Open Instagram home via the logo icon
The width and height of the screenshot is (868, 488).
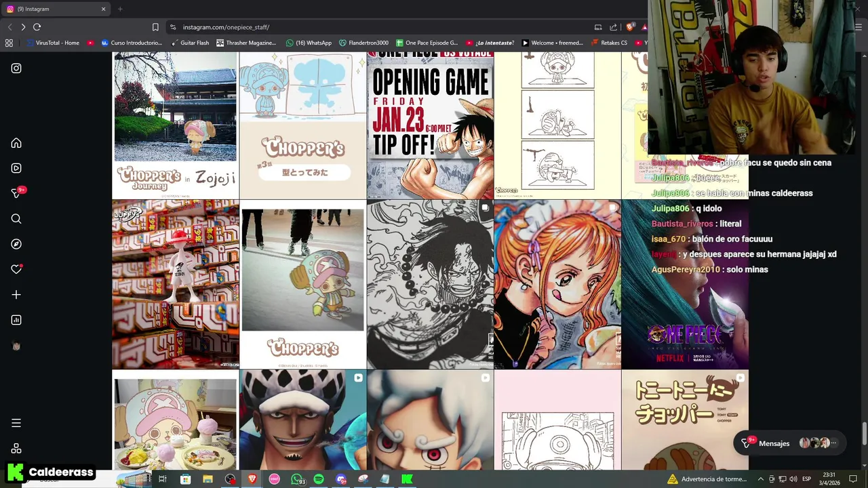(16, 68)
